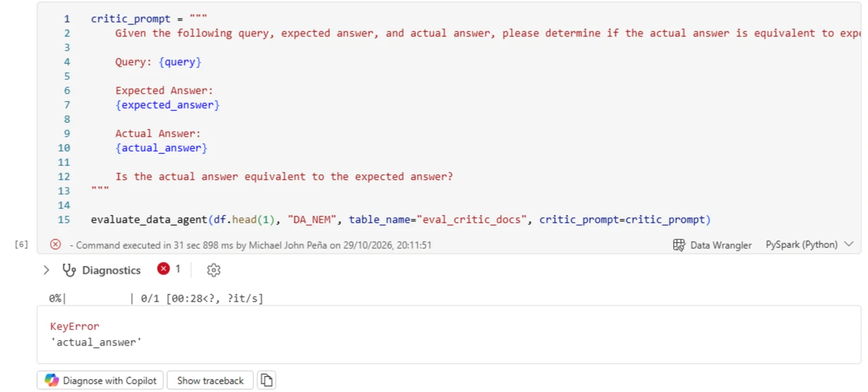Viewport: 868px width, 392px height.
Task: Click Show traceback button
Action: tap(210, 380)
